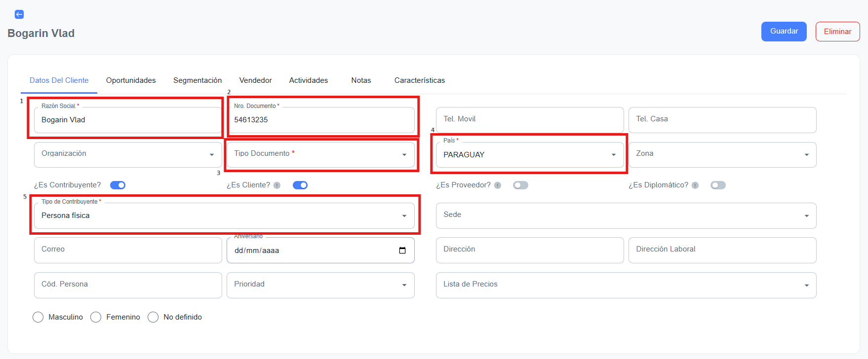
Task: Choose the Femenino radio option
Action: click(96, 317)
